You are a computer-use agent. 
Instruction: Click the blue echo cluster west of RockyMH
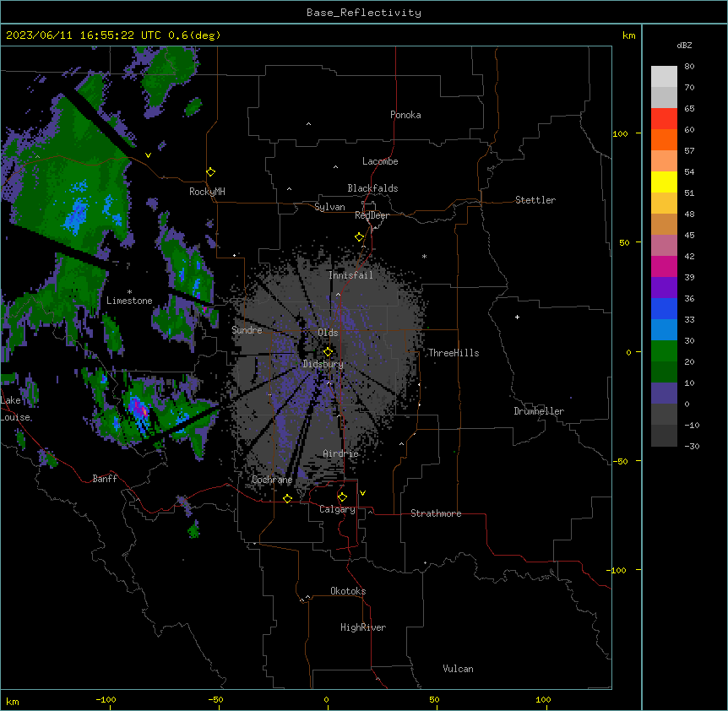pyautogui.click(x=77, y=215)
